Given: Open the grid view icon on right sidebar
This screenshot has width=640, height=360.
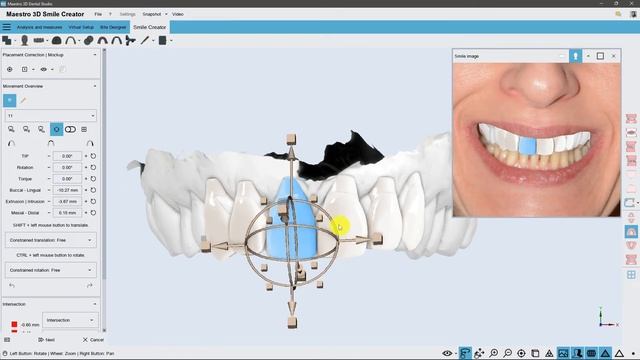Looking at the screenshot, I should point(631,275).
